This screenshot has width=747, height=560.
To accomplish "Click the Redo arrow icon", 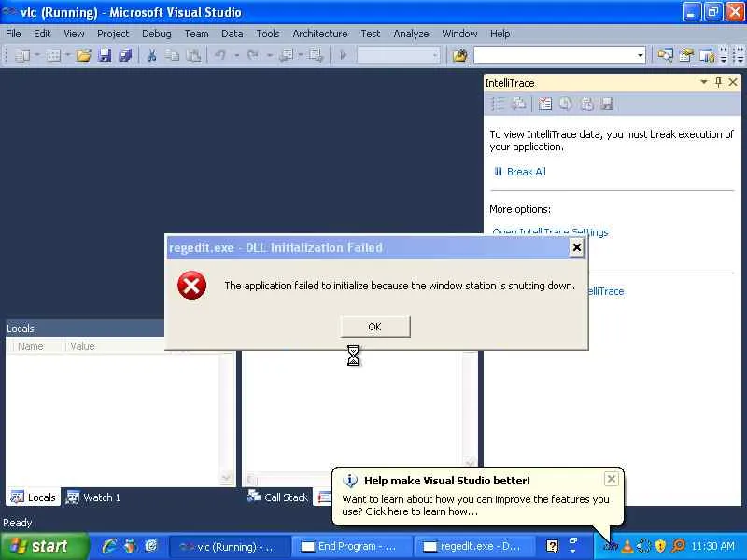I will pos(253,56).
